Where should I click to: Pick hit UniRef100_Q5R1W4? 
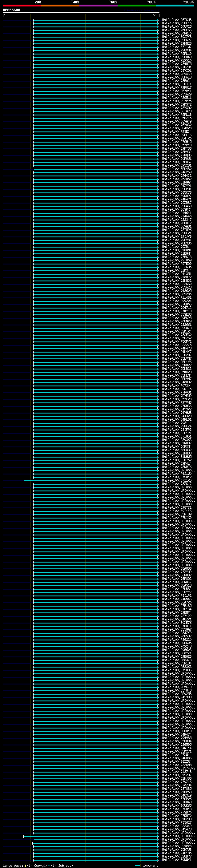click(176, 663)
